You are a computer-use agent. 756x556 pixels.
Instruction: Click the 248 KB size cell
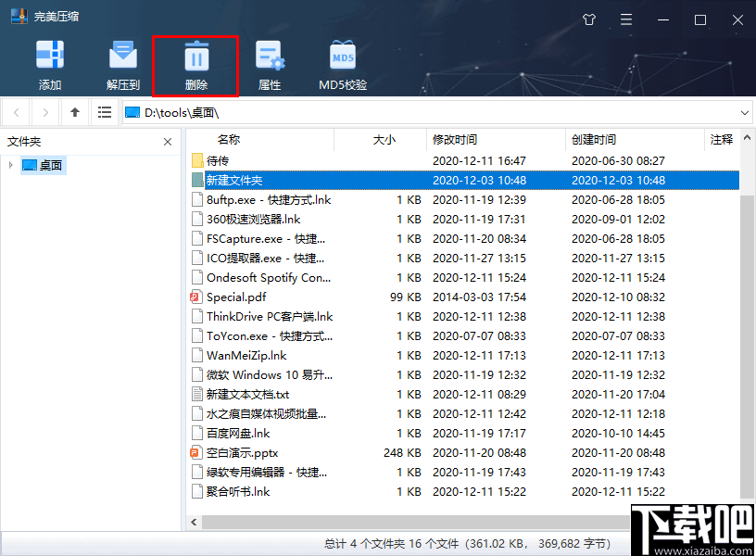[x=402, y=453]
